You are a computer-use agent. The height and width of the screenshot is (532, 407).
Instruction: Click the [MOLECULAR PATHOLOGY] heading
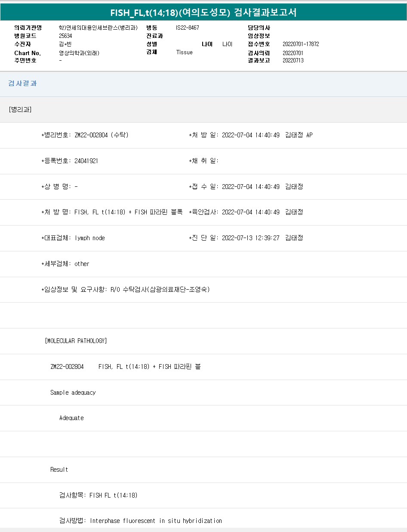[x=76, y=341]
